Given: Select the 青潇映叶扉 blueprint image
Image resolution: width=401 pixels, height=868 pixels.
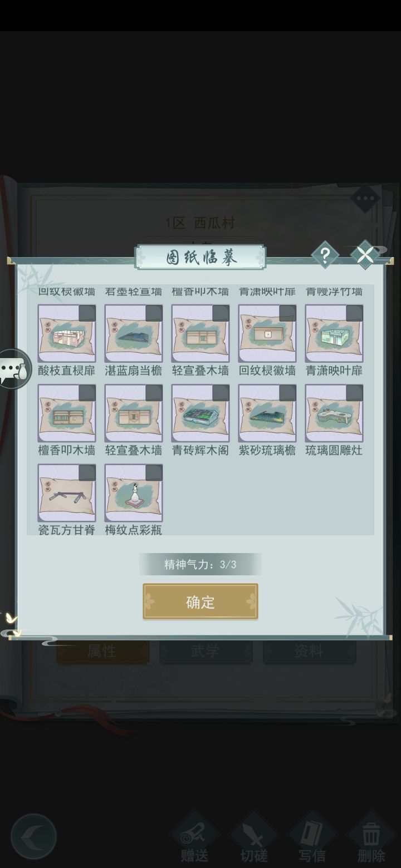Looking at the screenshot, I should click(334, 333).
